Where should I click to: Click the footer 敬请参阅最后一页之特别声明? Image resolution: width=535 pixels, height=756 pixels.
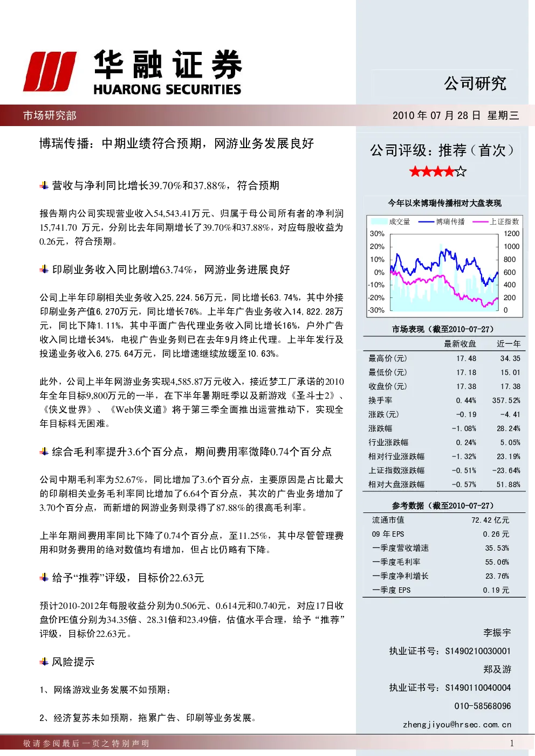(86, 744)
